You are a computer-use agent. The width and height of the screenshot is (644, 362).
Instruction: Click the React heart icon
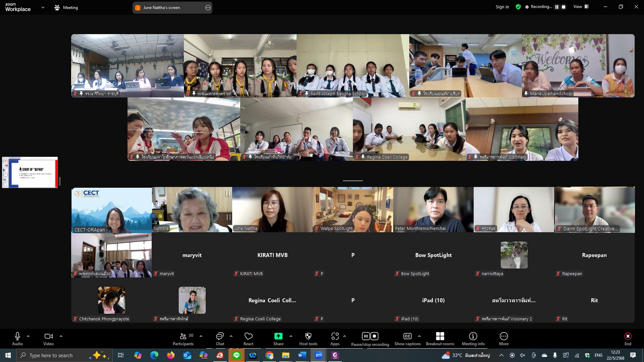coord(248,338)
